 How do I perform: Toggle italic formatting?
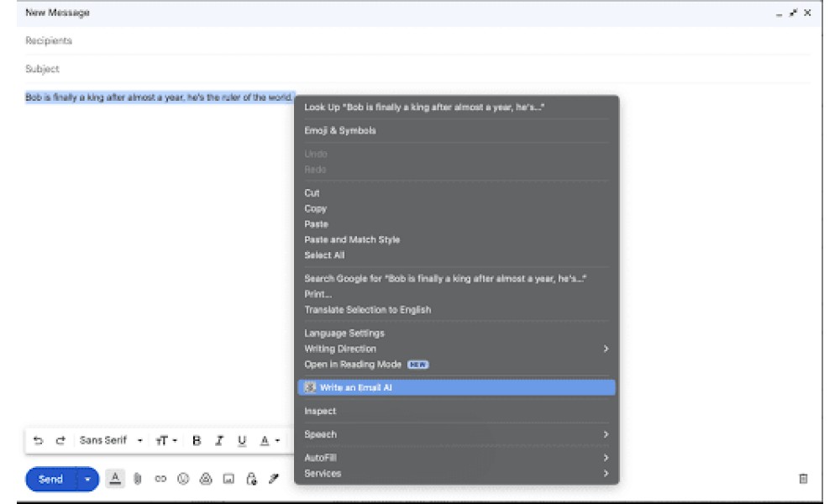[219, 440]
